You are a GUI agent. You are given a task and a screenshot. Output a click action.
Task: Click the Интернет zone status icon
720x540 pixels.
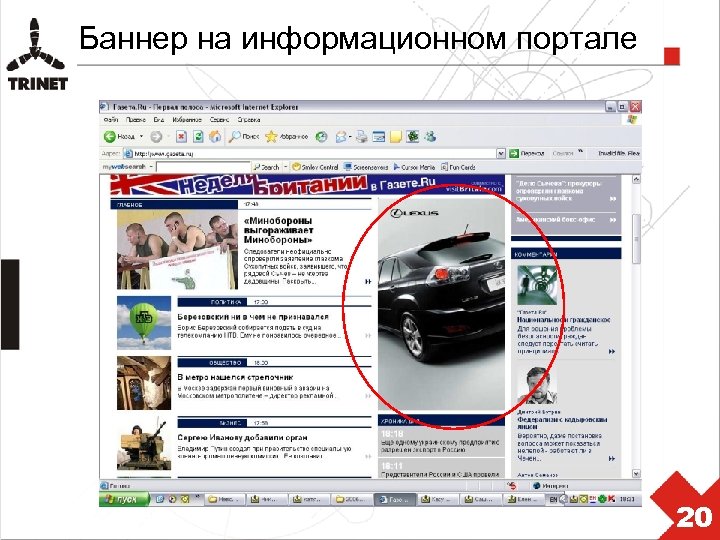click(x=551, y=486)
